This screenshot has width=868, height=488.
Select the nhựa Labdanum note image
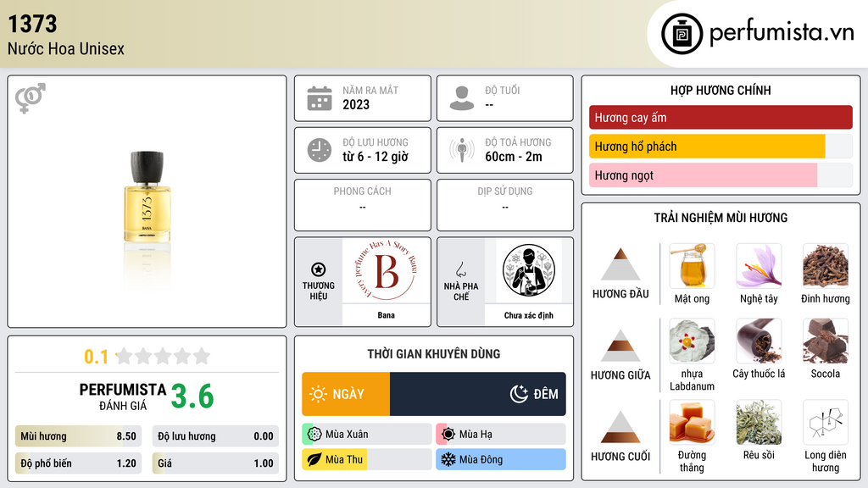pyautogui.click(x=692, y=341)
